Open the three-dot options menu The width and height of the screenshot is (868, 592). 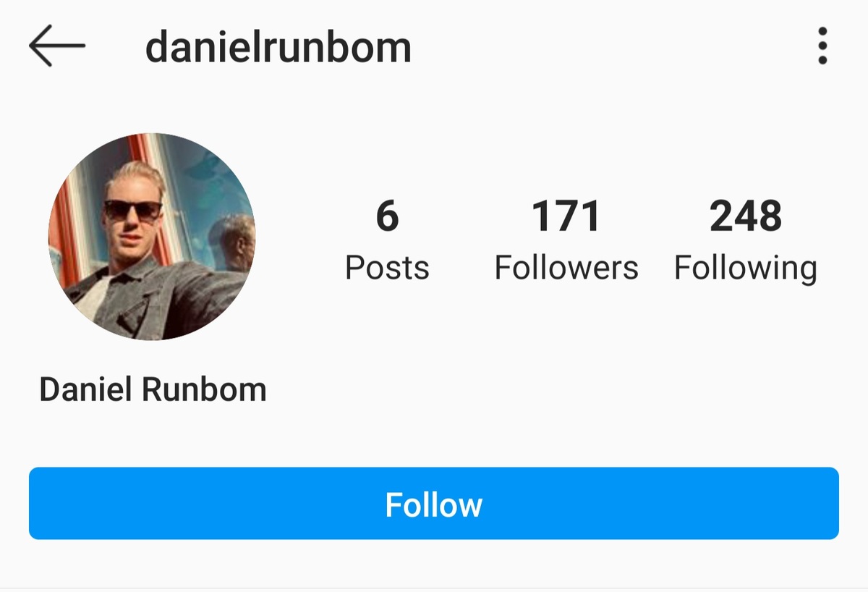(822, 46)
